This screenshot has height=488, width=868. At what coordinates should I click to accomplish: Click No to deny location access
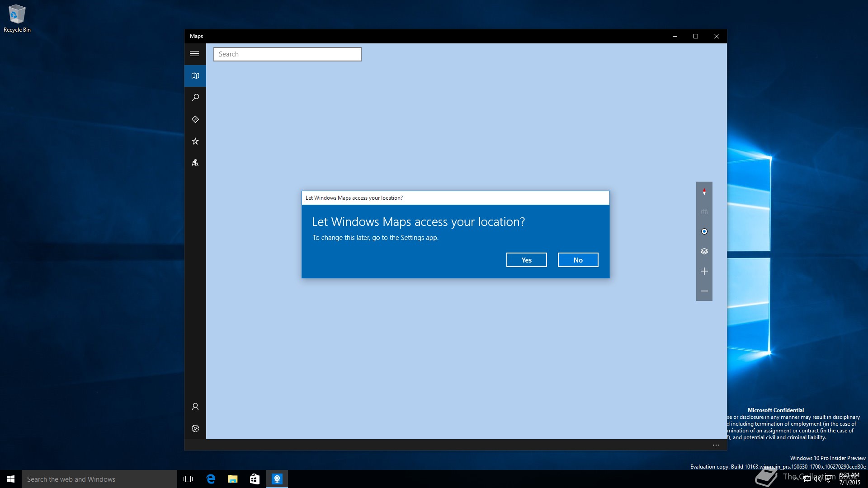point(578,260)
